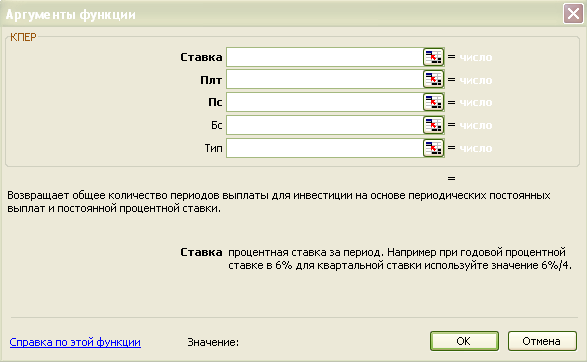This screenshot has width=587, height=362.
Task: Focus the Тип input field
Action: click(325, 148)
